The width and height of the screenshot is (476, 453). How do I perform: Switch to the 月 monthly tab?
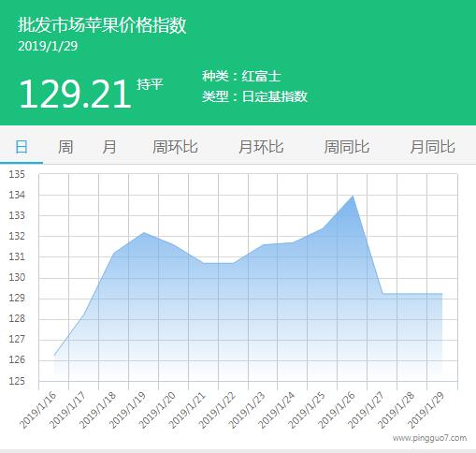pyautogui.click(x=109, y=147)
